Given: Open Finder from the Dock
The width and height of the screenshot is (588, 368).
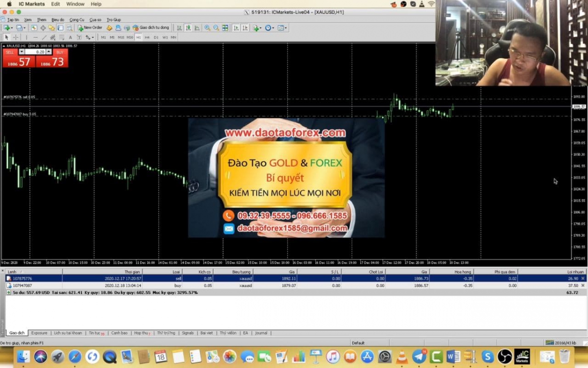Looking at the screenshot, I should pyautogui.click(x=23, y=356).
